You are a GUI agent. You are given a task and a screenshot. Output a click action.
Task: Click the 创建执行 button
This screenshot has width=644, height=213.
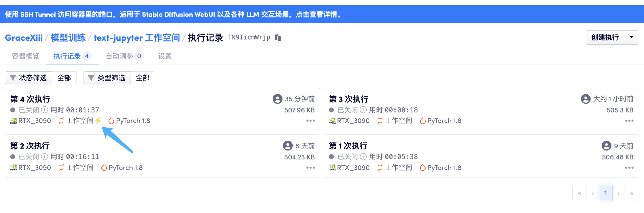605,37
